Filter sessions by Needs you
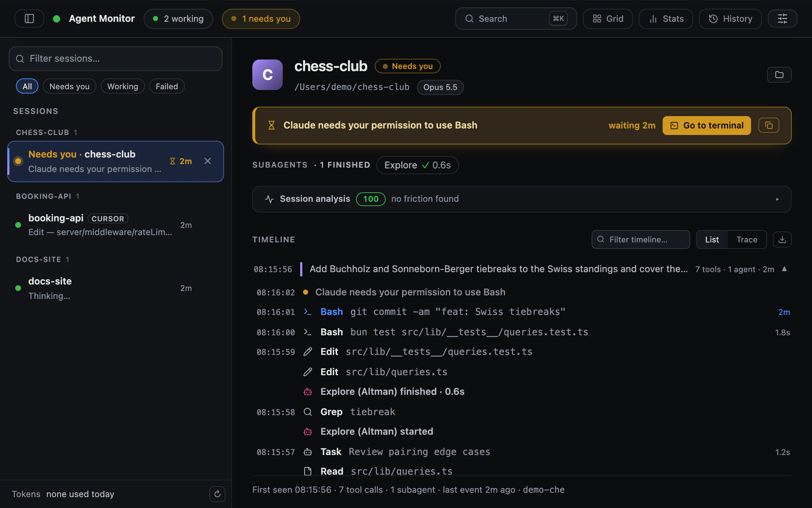 (x=70, y=86)
